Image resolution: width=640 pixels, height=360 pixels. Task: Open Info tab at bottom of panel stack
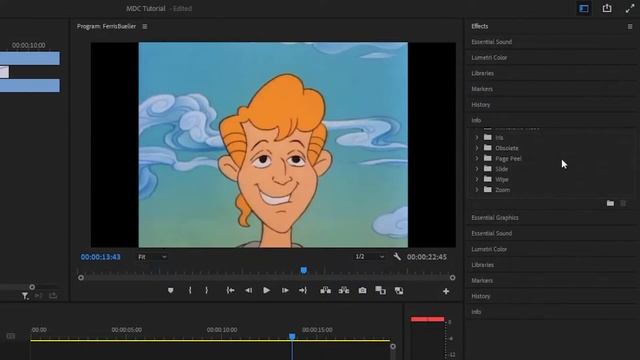click(x=476, y=312)
